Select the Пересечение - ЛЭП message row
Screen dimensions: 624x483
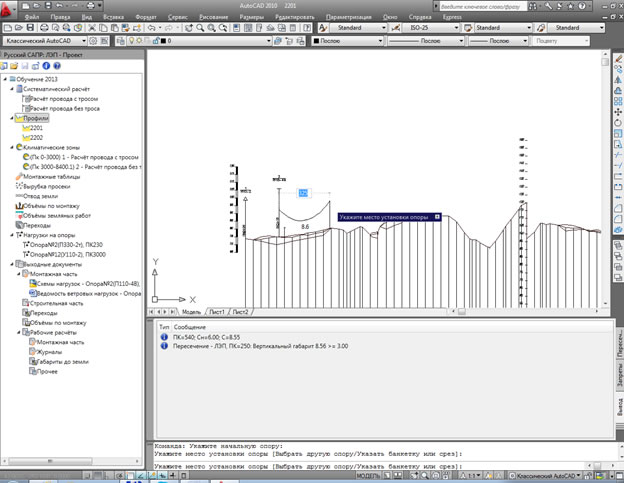point(260,346)
